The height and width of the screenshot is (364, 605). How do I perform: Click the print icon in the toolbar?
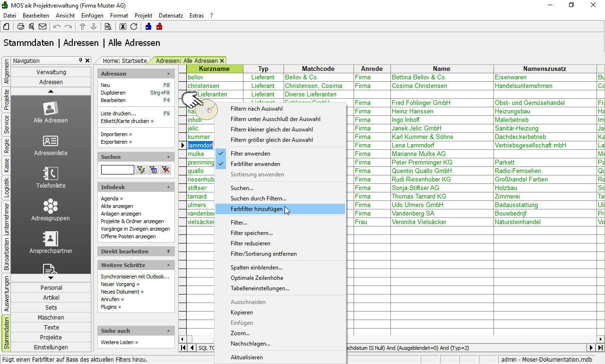pos(21,26)
